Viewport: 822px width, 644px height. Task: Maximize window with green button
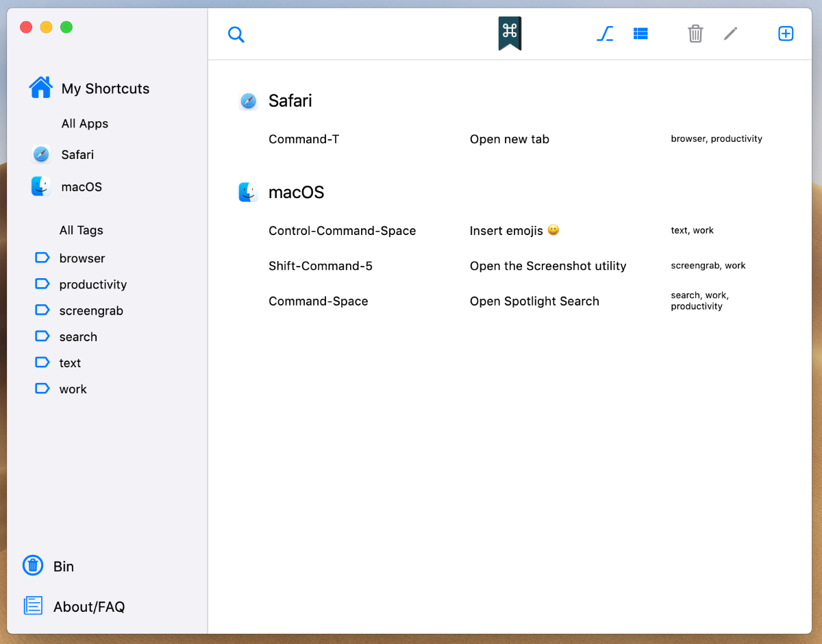[x=66, y=27]
